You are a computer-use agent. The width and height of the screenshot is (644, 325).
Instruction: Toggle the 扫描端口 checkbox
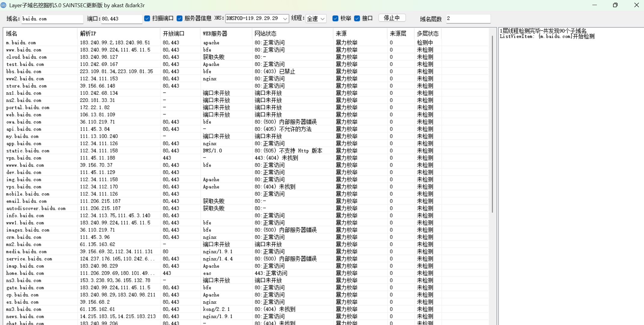[147, 18]
